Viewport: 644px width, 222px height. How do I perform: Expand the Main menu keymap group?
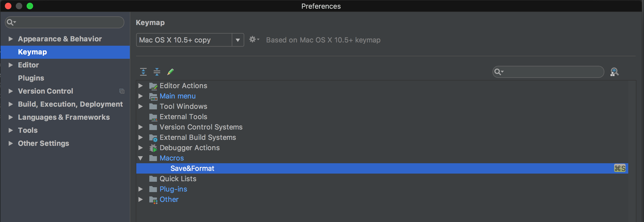(141, 96)
